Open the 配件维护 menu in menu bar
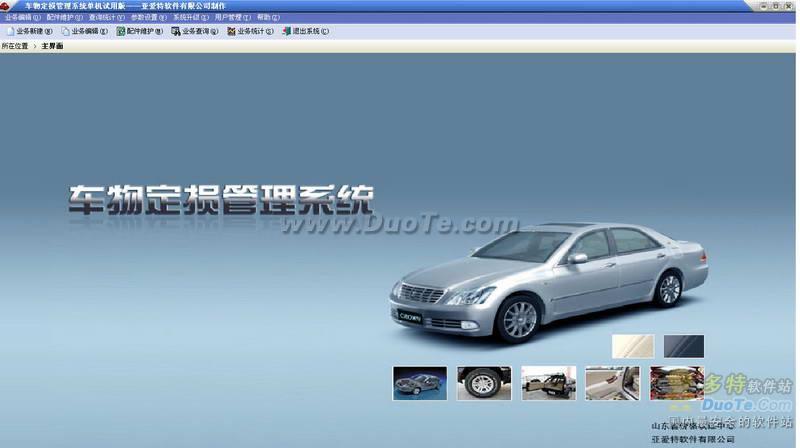 click(64, 17)
